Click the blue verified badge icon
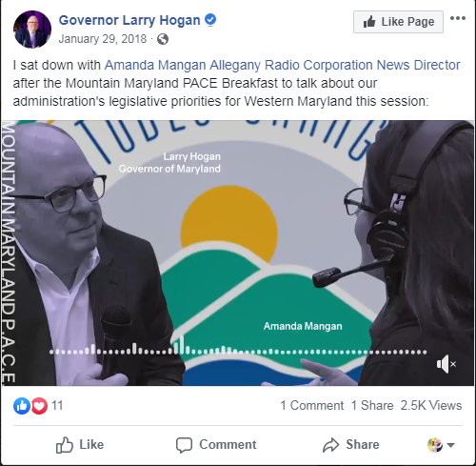476x466 pixels. tap(210, 20)
